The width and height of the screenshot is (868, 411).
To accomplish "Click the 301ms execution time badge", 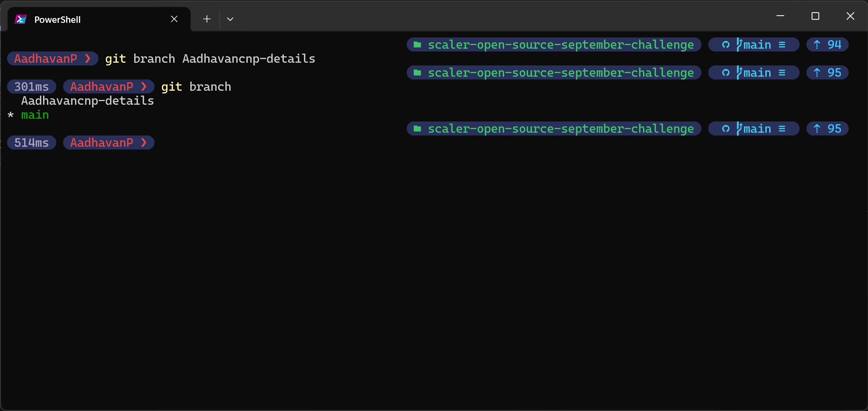I will pyautogui.click(x=31, y=86).
